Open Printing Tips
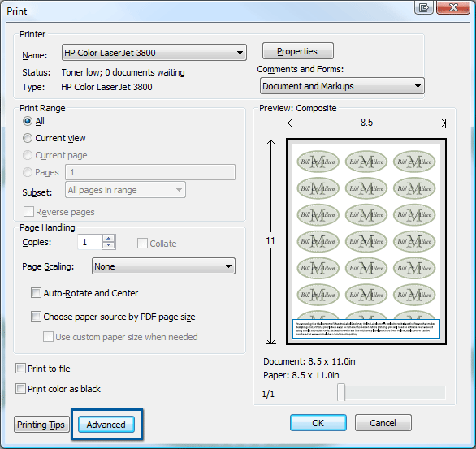This screenshot has width=476, height=449. coord(41,425)
